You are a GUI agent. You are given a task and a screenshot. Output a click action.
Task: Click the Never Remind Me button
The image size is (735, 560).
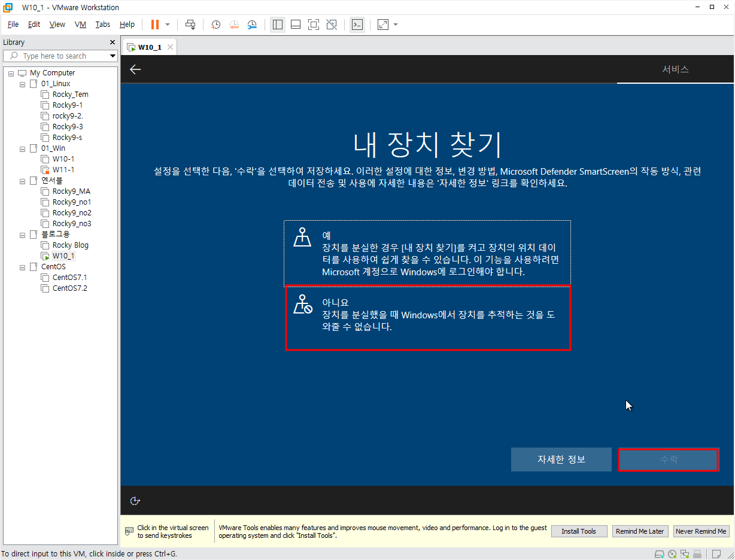(x=701, y=531)
